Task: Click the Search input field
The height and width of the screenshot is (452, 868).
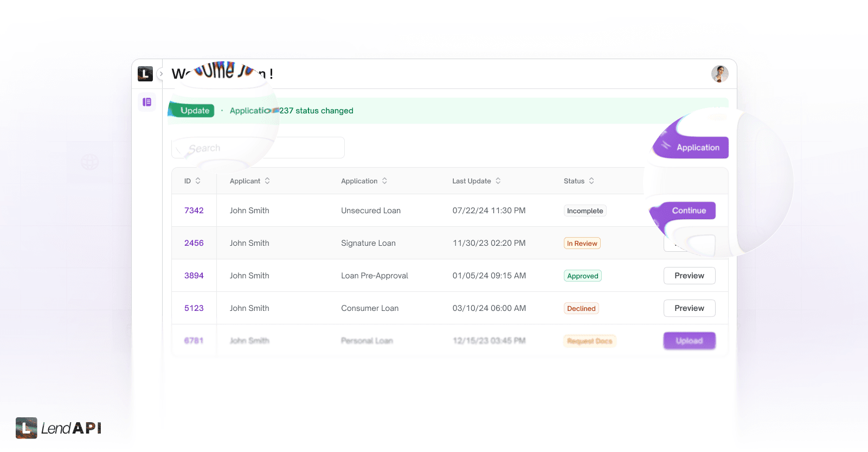Action: [258, 148]
